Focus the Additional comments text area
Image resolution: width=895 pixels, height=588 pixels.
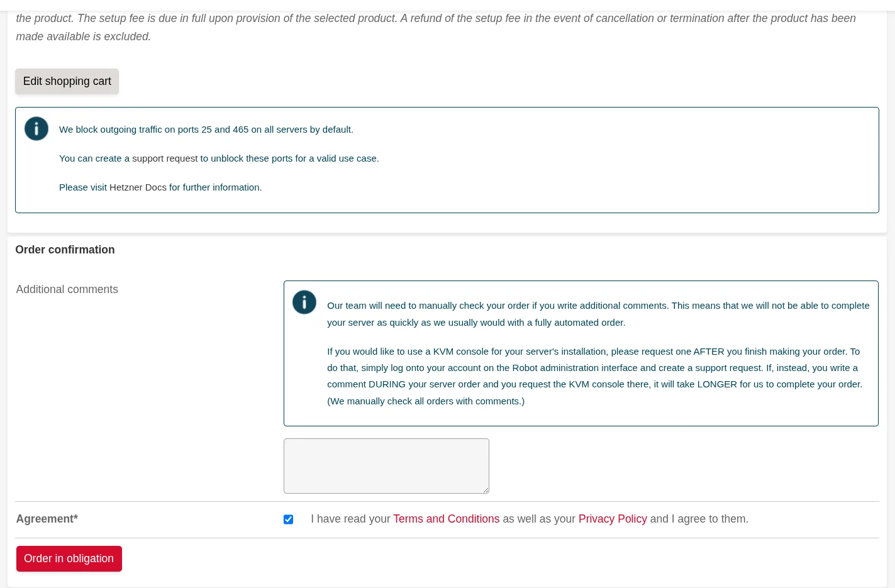coord(386,465)
